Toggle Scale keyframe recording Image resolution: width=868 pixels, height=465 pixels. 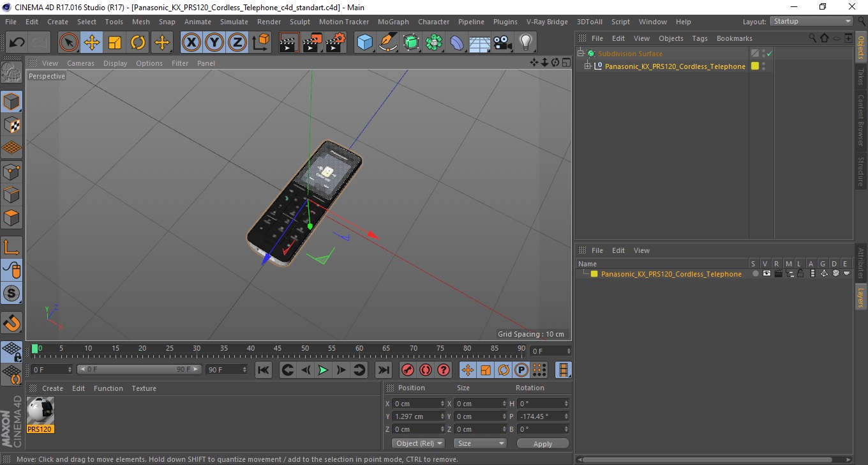click(x=486, y=369)
